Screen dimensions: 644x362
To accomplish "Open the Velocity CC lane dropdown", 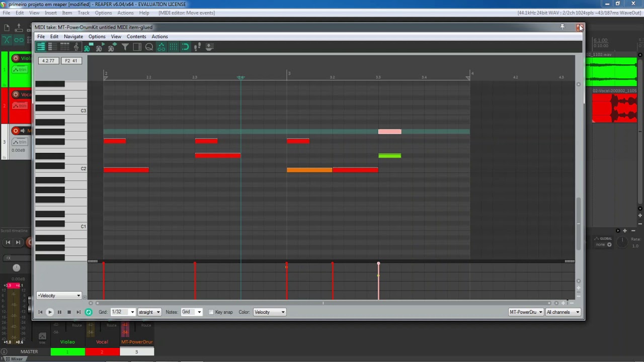I will 58,296.
